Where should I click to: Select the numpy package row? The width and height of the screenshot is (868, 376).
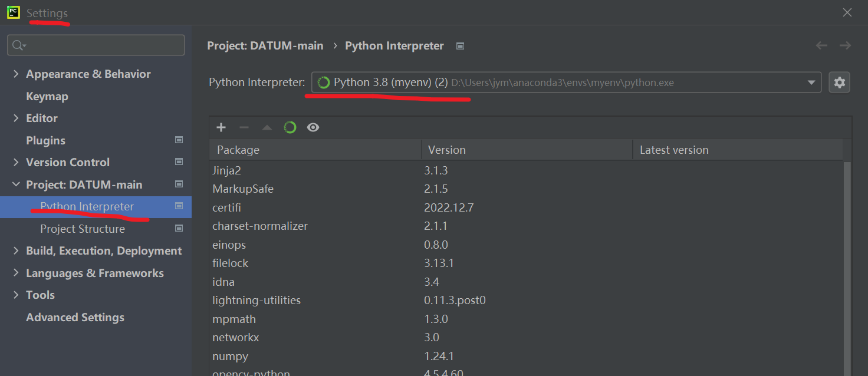(526, 356)
